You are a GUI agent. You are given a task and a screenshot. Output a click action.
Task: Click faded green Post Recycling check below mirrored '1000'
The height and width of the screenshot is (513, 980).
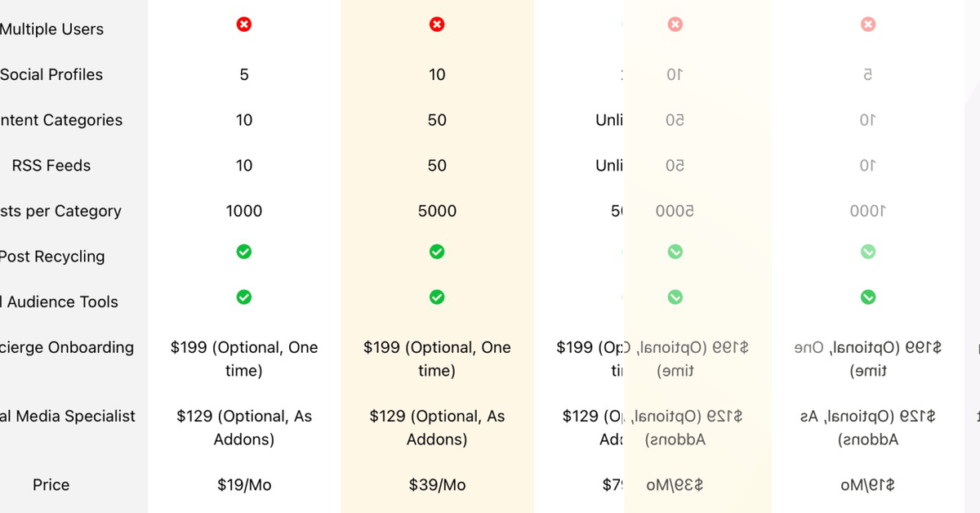pos(868,252)
